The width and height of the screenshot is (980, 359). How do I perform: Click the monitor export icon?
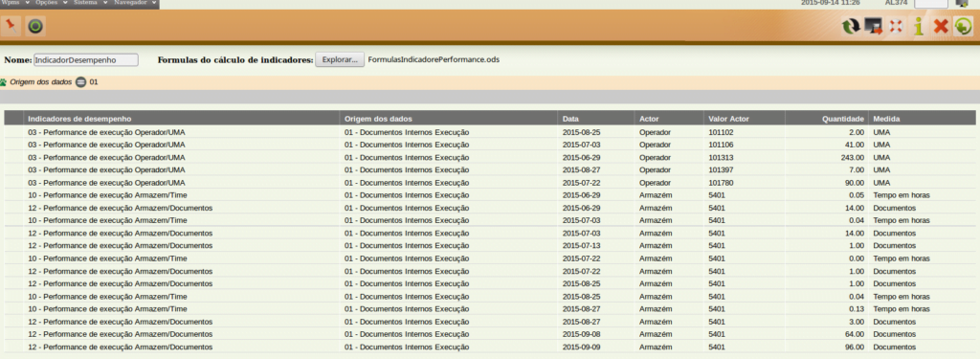873,26
